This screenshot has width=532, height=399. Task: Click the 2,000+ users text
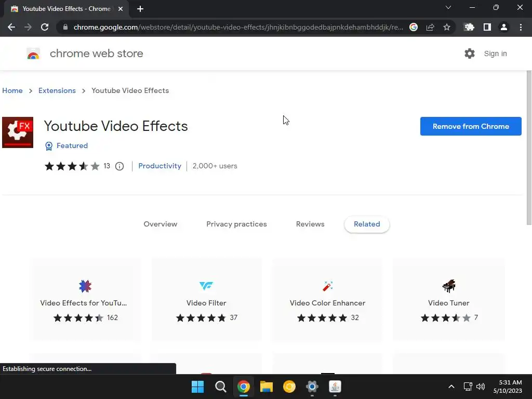215,166
